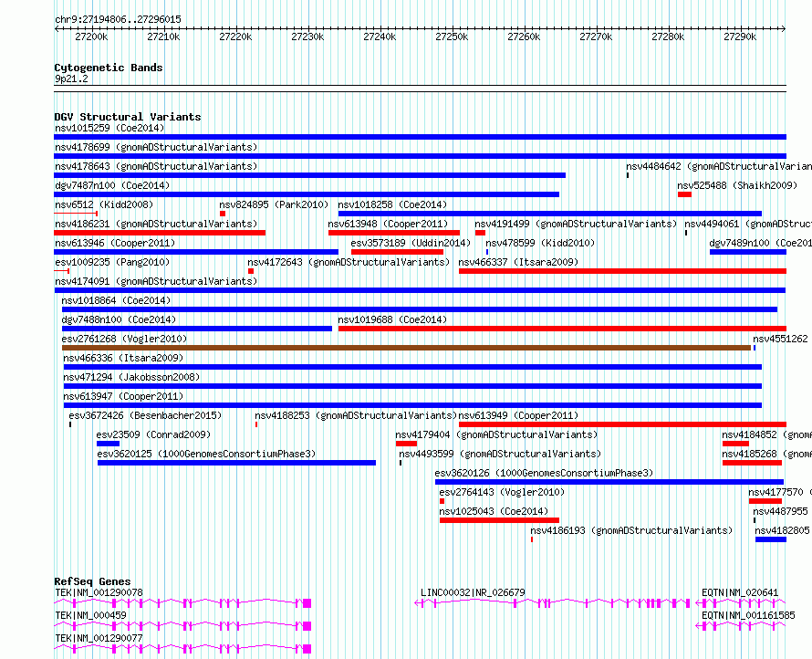This screenshot has height=659, width=812.
Task: Open nsv1018258 (Coe2014) variant label
Action: coord(392,204)
